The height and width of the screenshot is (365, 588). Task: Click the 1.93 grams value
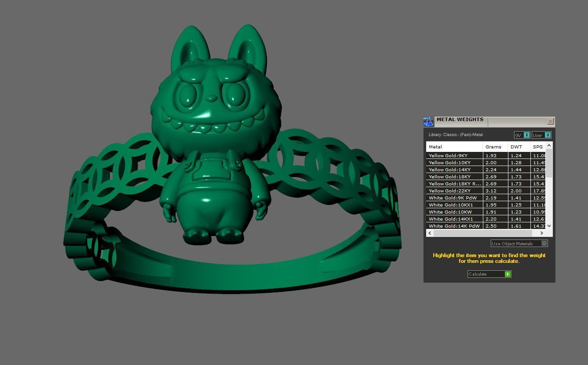point(491,155)
